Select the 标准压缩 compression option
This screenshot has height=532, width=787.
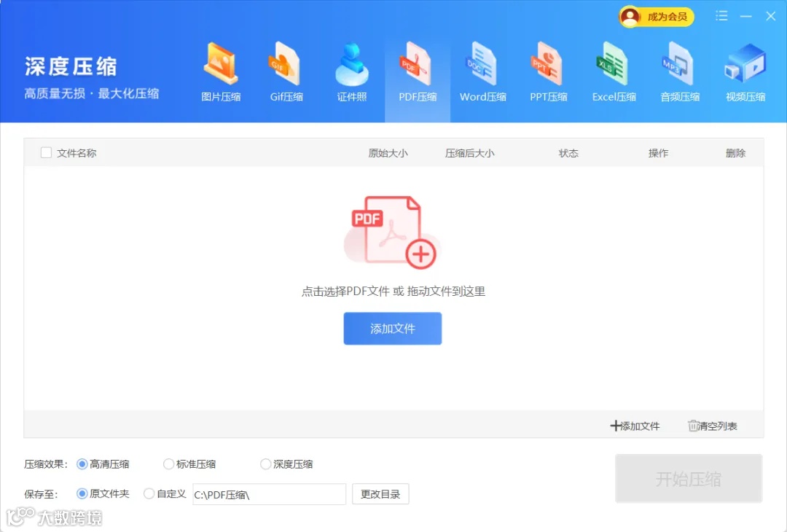click(168, 463)
